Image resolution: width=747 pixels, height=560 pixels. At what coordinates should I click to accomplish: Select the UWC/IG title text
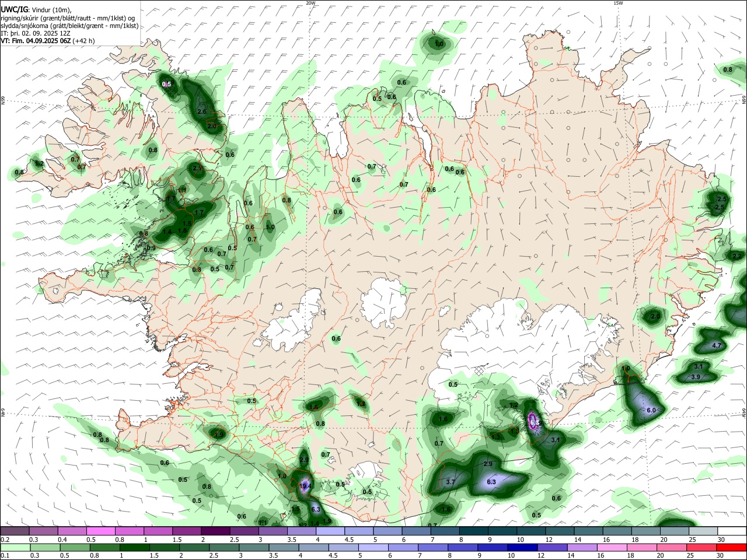(x=14, y=10)
